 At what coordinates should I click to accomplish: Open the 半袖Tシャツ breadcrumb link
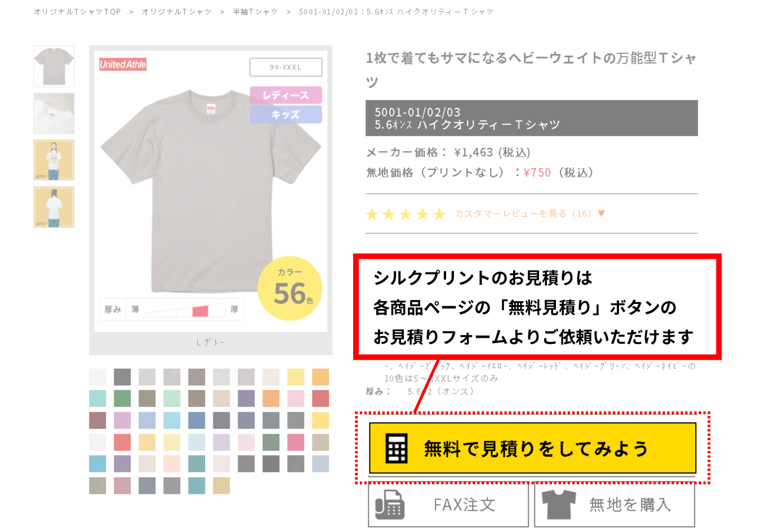point(256,11)
